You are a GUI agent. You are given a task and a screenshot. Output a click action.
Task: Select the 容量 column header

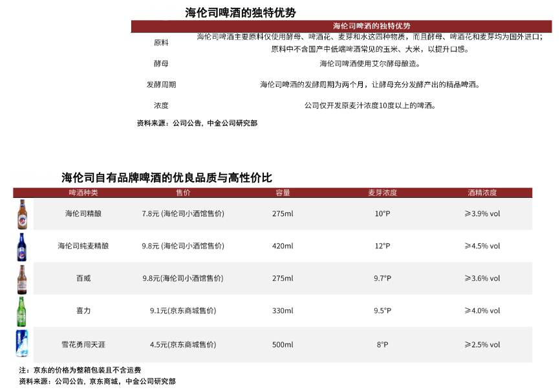(283, 193)
